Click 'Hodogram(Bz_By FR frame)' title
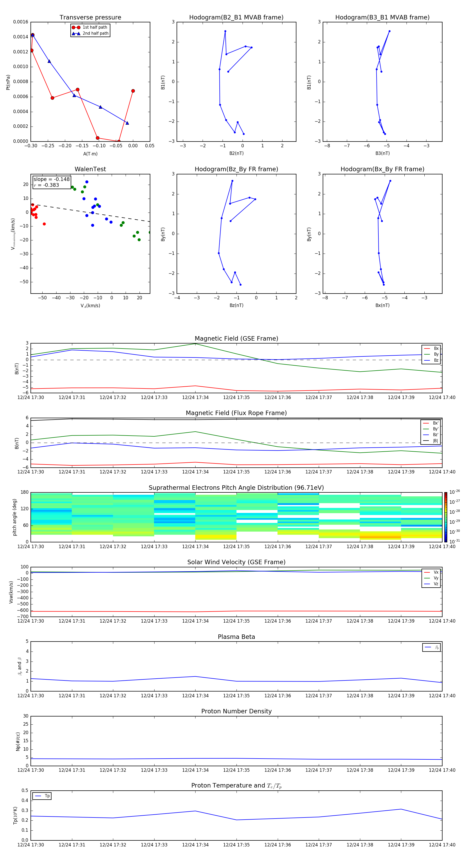Viewport: 473px width, 868px height. (236, 169)
